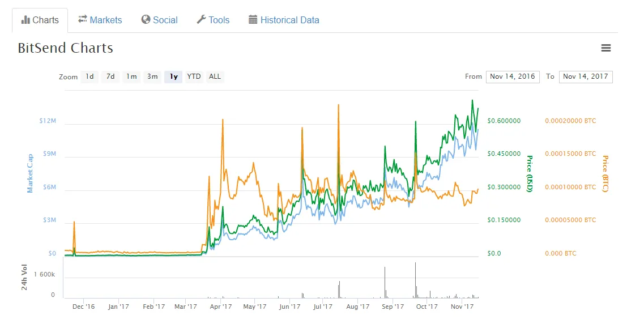Click the $0.300000 price label
Image resolution: width=644 pixels, height=319 pixels.
coord(504,187)
